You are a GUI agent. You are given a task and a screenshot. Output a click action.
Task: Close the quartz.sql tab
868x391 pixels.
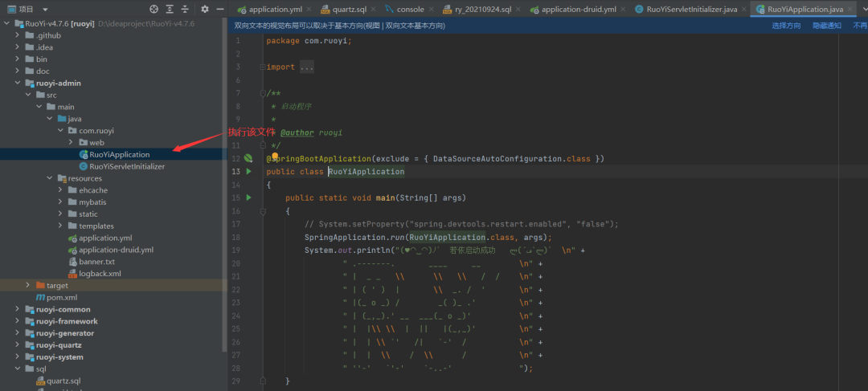[372, 10]
